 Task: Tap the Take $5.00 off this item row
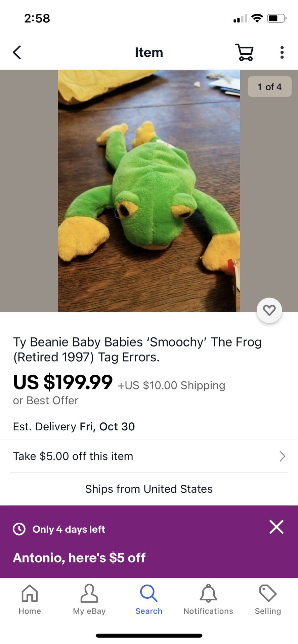tap(73, 456)
